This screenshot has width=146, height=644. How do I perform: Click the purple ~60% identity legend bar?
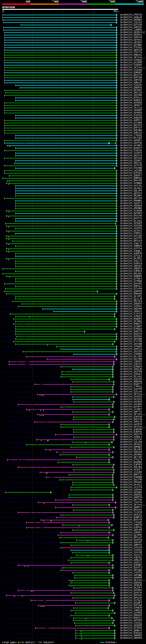pos(73,4)
